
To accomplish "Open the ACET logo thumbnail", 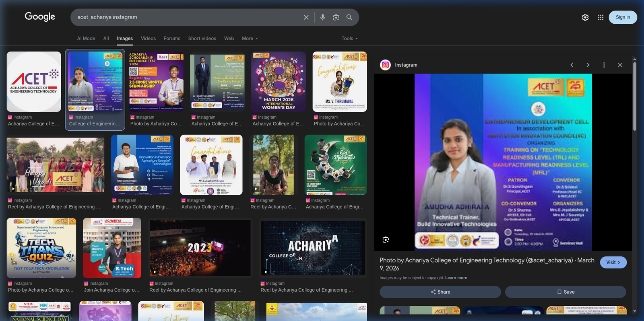I will pyautogui.click(x=34, y=82).
